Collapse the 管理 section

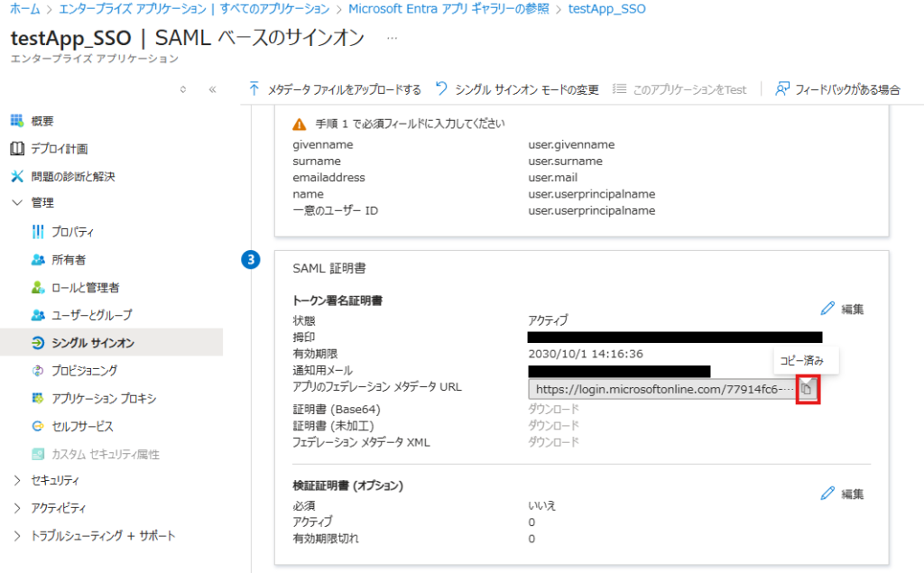[17, 203]
